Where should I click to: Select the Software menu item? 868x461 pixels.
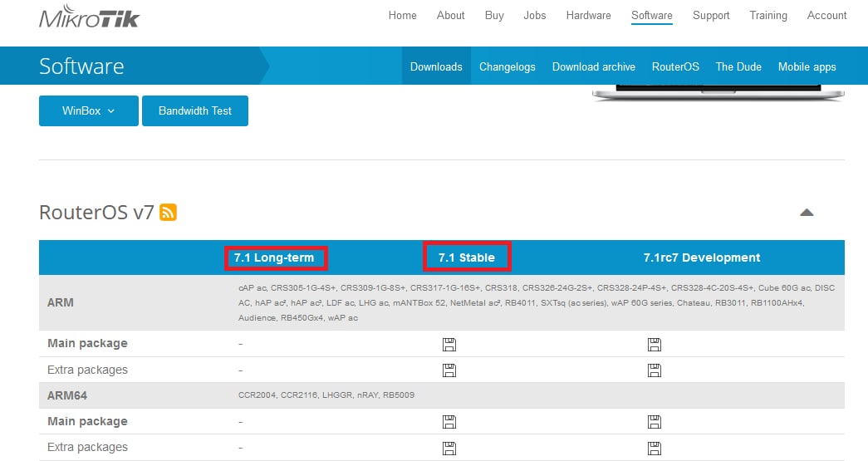pyautogui.click(x=652, y=16)
